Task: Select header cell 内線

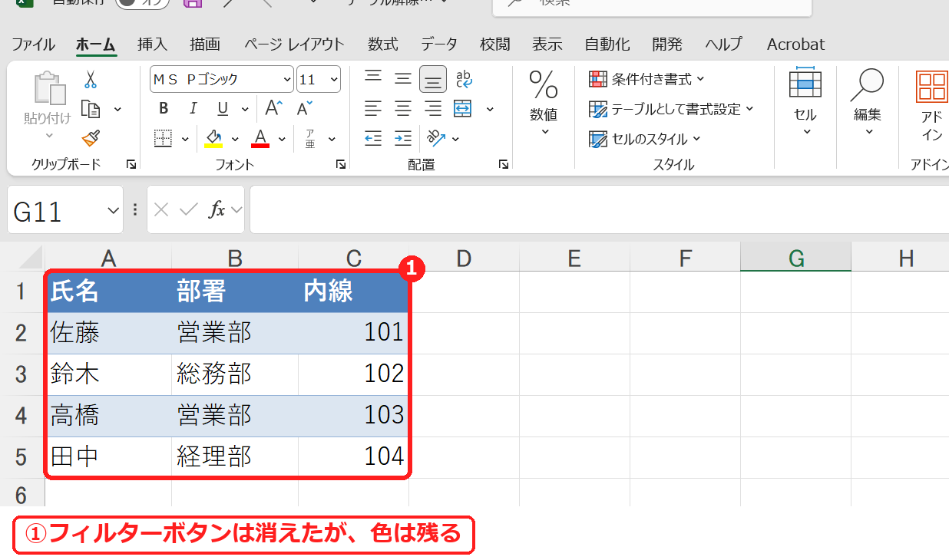Action: click(x=353, y=292)
